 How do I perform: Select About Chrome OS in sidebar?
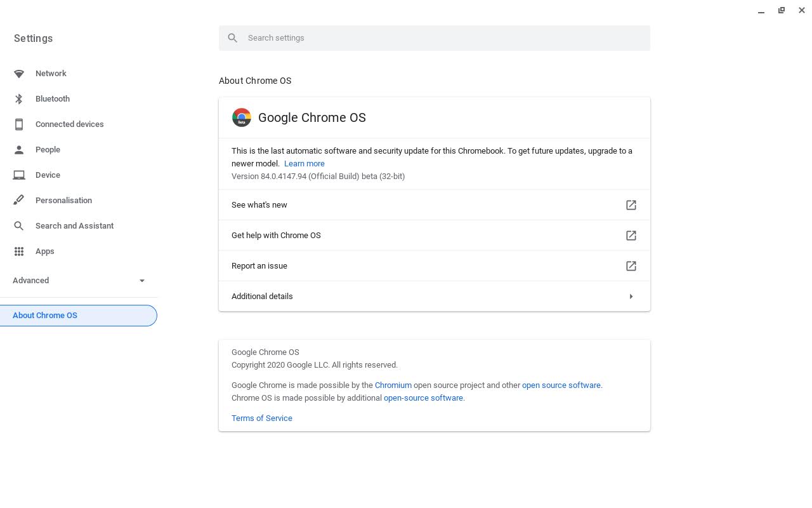pos(78,316)
